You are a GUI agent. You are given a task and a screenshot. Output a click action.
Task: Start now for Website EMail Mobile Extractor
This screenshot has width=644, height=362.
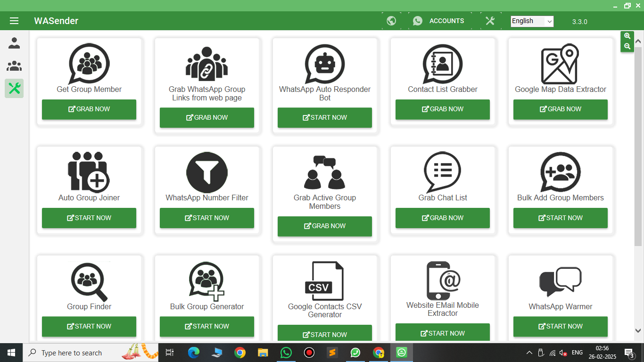(x=443, y=332)
